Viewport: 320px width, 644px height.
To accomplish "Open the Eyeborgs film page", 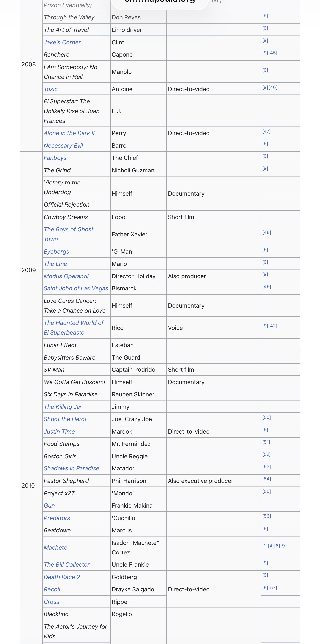I will coord(56,252).
